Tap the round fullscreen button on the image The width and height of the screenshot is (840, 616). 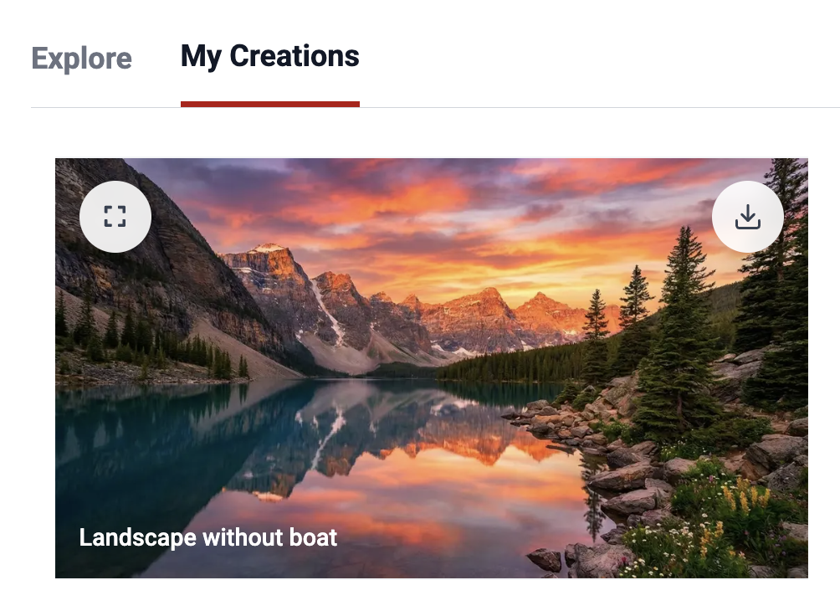click(x=115, y=217)
